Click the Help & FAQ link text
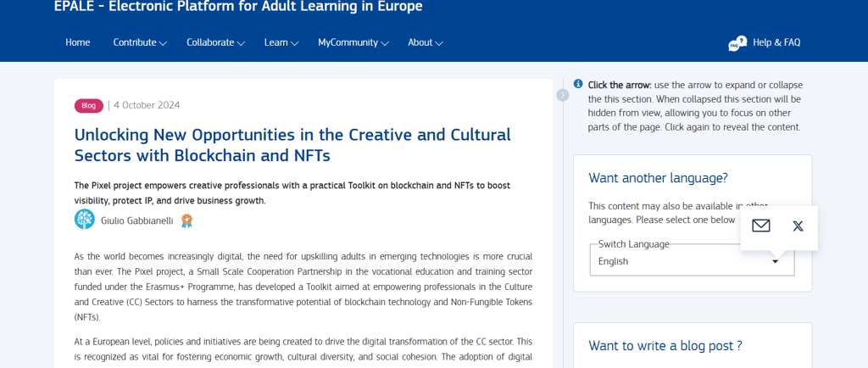The height and width of the screenshot is (368, 868). click(776, 42)
